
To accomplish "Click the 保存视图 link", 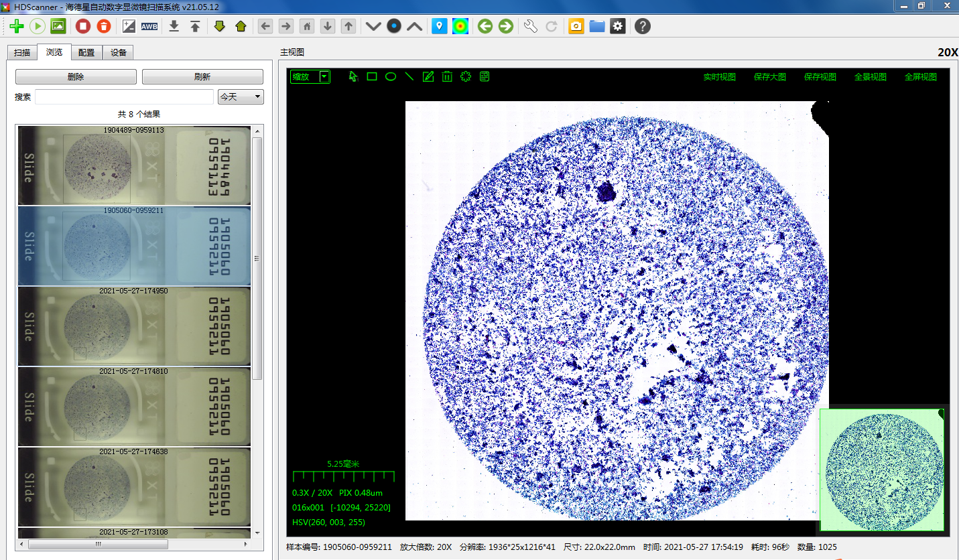I will click(820, 77).
